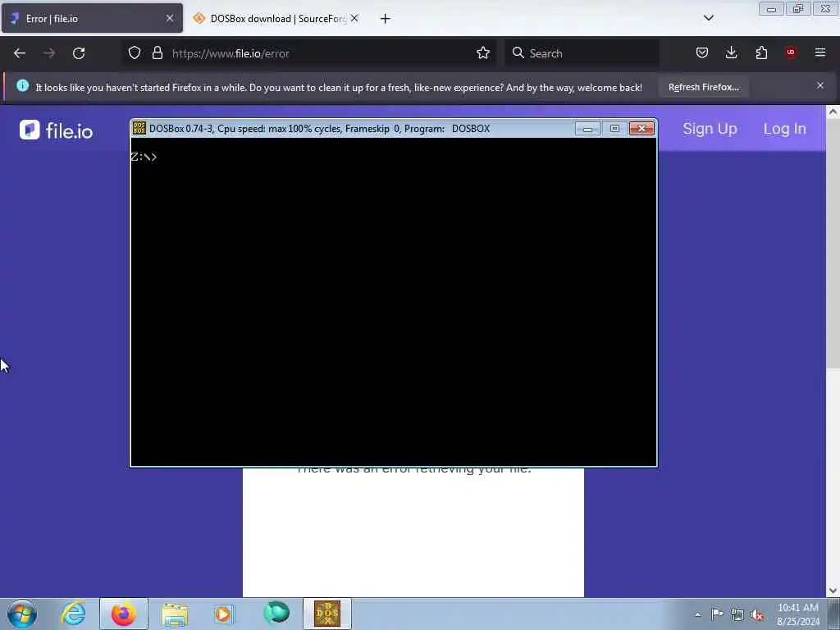Viewport: 840px width, 630px height.
Task: Open the Log In link
Action: point(785,129)
